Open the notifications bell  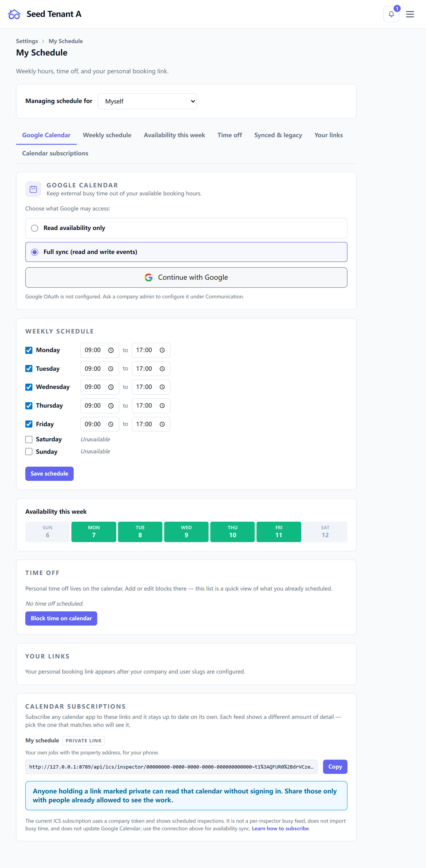[x=391, y=14]
